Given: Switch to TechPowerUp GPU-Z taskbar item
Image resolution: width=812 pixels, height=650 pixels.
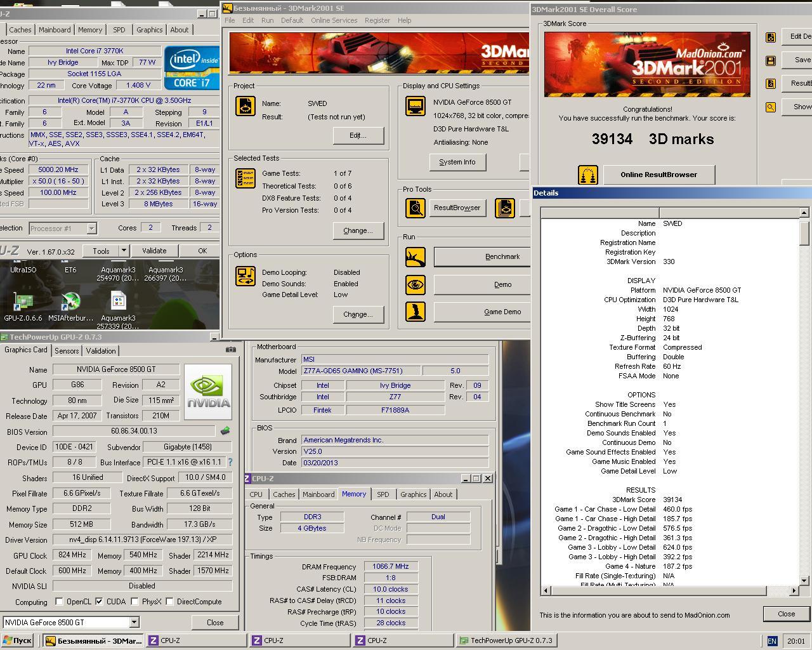Looking at the screenshot, I should pyautogui.click(x=507, y=640).
